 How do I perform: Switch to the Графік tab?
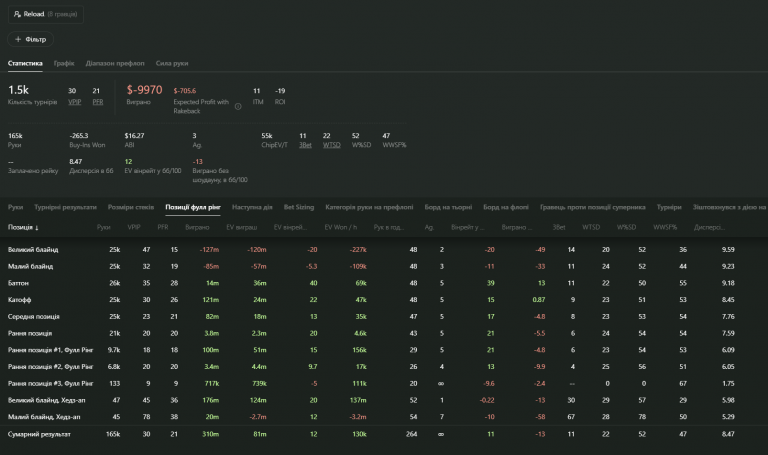64,63
